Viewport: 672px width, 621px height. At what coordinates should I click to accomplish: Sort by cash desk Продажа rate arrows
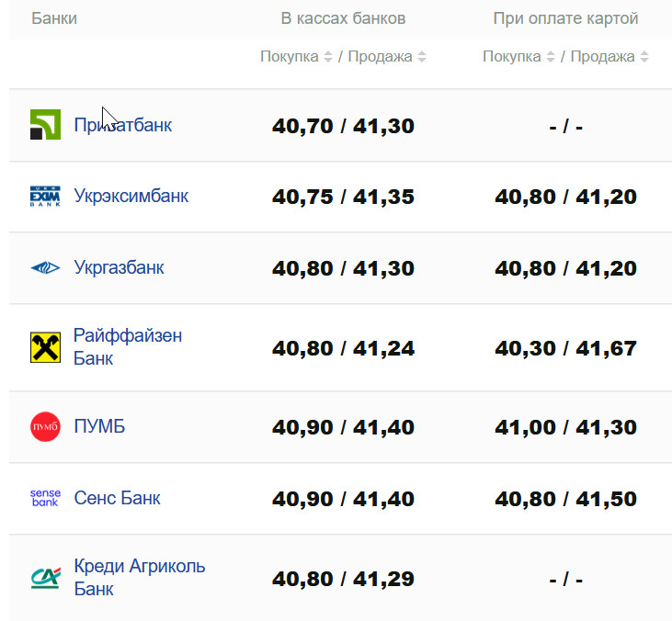pos(422,57)
